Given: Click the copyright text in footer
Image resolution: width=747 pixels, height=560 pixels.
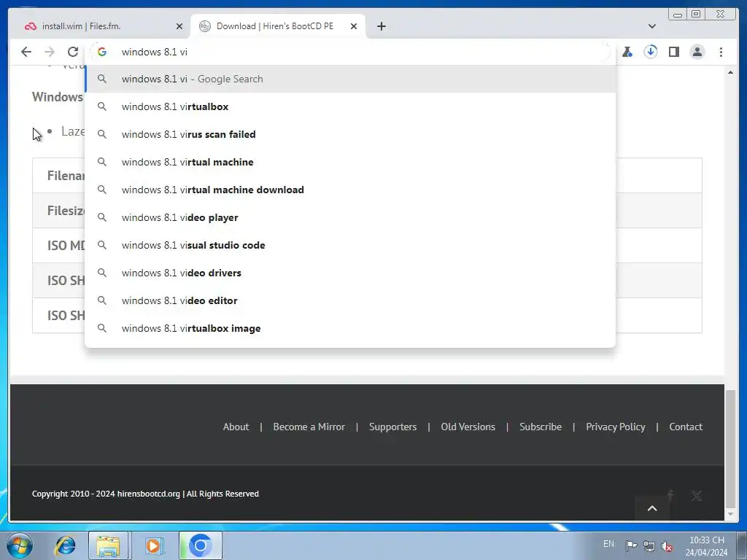Looking at the screenshot, I should 145,494.
